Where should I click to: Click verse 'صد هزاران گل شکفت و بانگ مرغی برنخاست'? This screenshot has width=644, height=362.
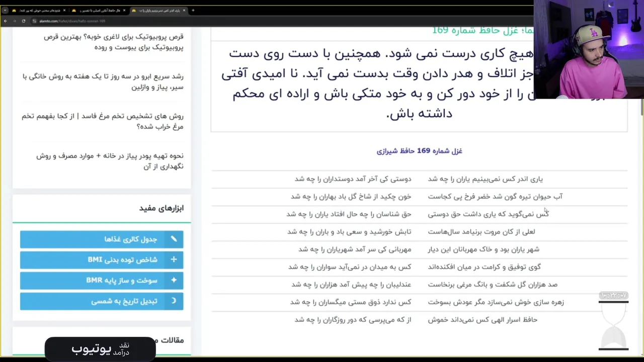493,285
